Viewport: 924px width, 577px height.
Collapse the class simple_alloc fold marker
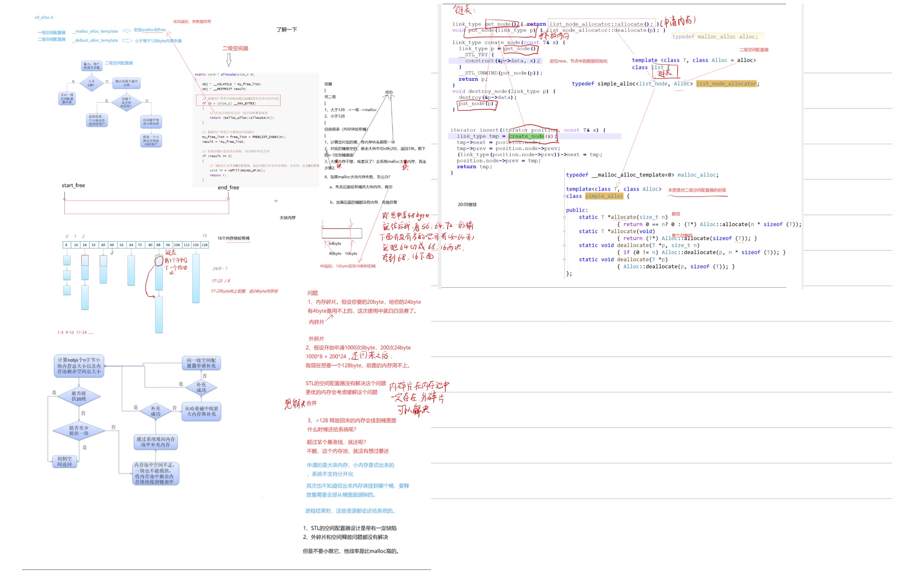564,196
